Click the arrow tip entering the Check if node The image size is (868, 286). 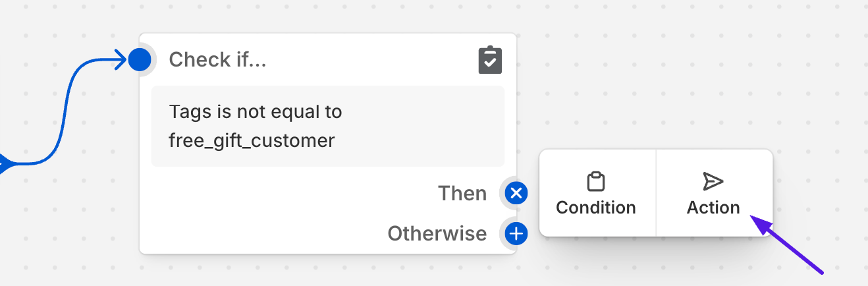pos(119,60)
